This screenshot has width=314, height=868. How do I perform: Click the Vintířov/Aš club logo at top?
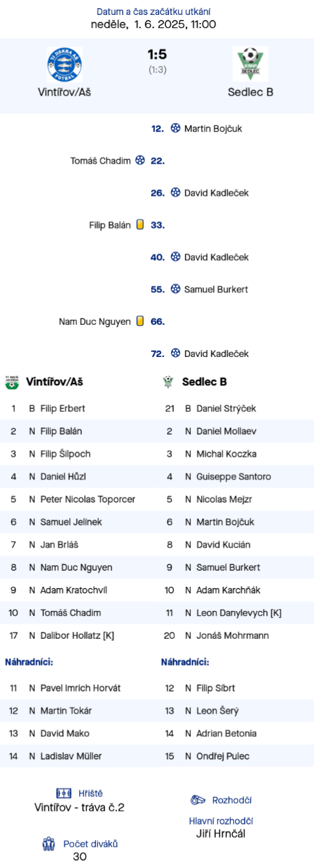[x=64, y=65]
